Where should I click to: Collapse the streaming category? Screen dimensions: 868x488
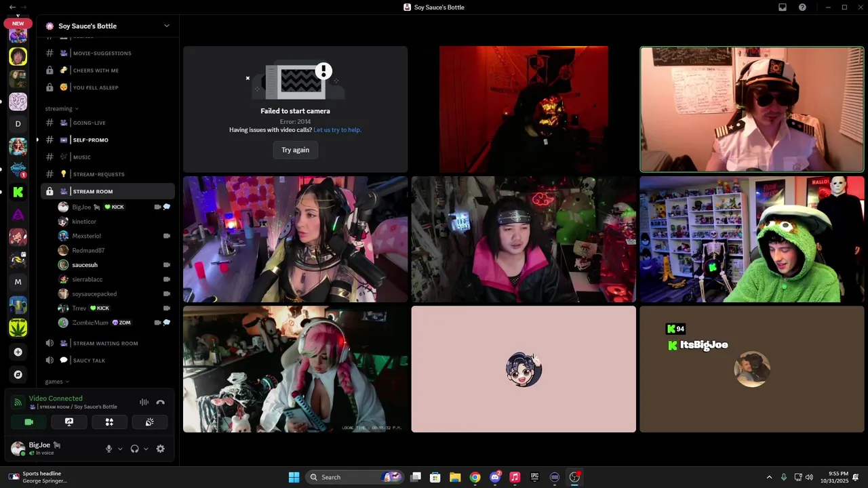pyautogui.click(x=62, y=108)
